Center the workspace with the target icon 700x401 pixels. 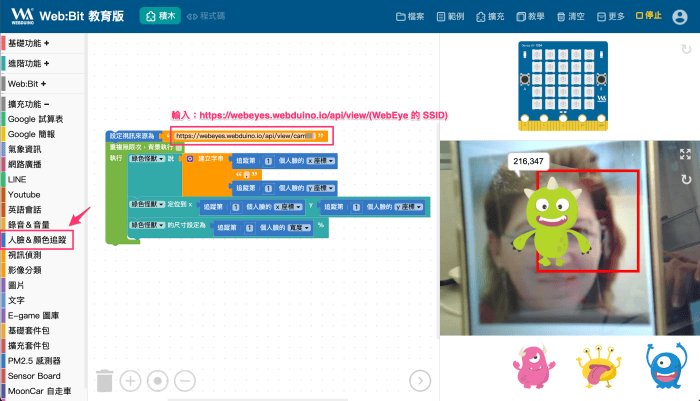tap(158, 381)
